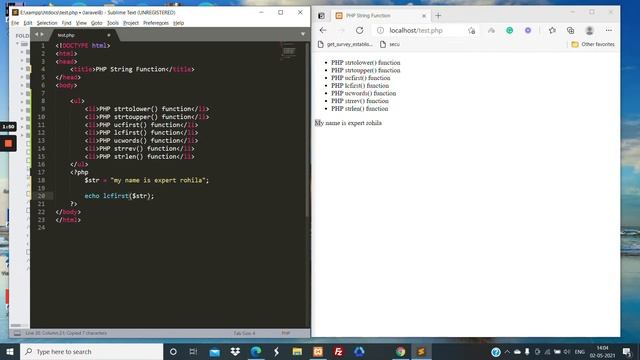
Task: Open the tab list dropdown arrow in Sublime
Action: pos(303,34)
